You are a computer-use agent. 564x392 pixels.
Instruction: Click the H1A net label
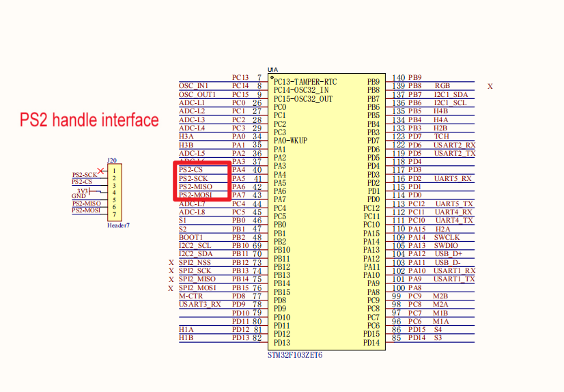point(186,329)
